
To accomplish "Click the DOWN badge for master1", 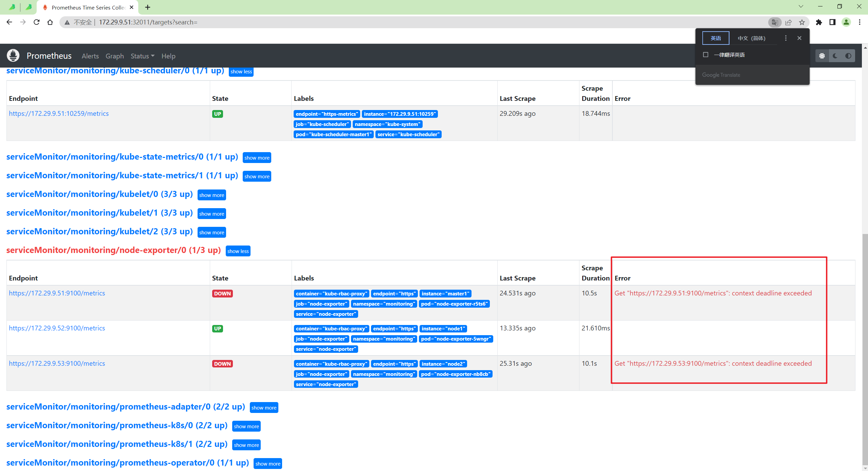I will (x=222, y=293).
